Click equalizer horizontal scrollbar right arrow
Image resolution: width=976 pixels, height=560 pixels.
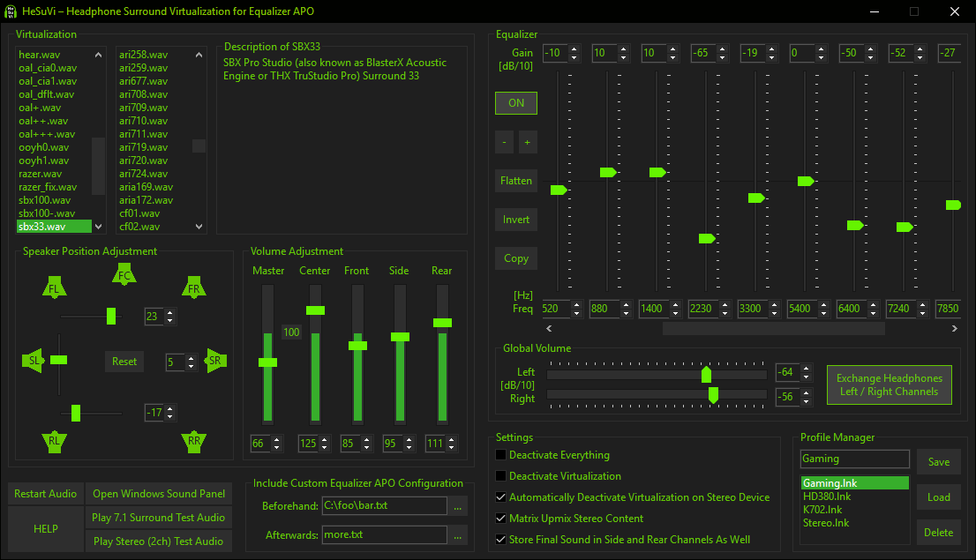[x=954, y=329]
